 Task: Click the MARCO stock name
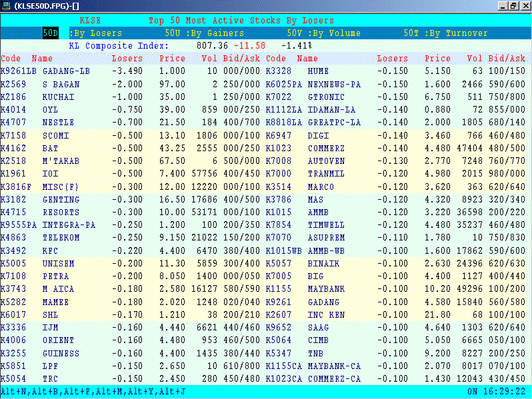(x=321, y=187)
